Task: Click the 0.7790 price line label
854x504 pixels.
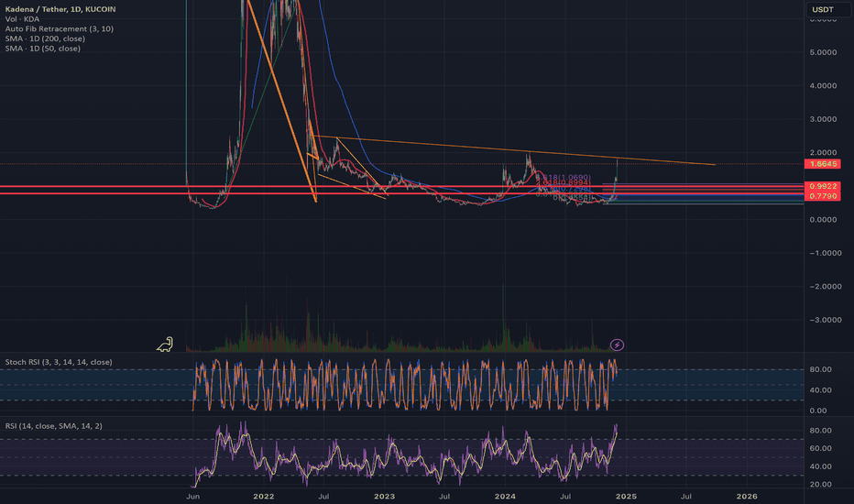Action: [x=823, y=196]
